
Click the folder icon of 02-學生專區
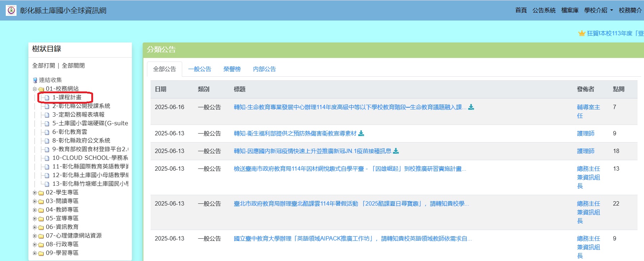(x=41, y=193)
